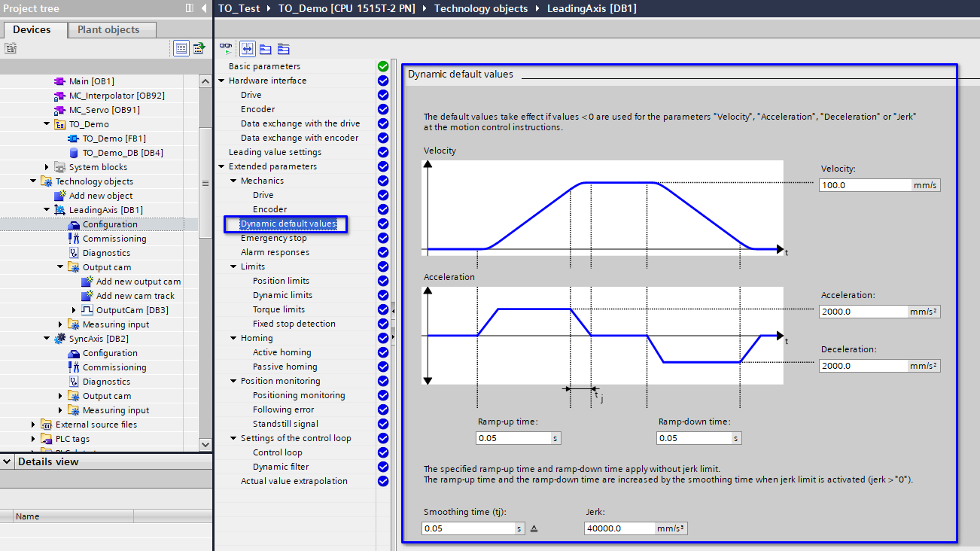Click the monitor-all glasses icon in toolbar

pos(225,49)
